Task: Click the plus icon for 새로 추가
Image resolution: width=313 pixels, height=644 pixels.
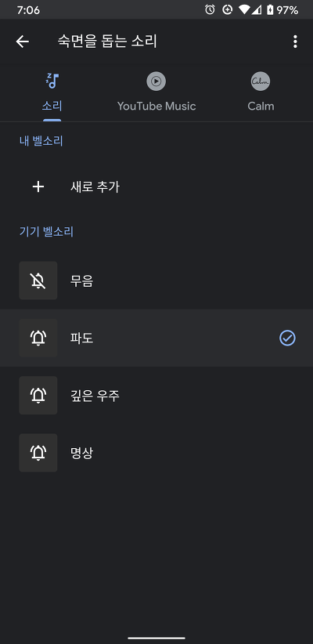Action: click(x=38, y=187)
